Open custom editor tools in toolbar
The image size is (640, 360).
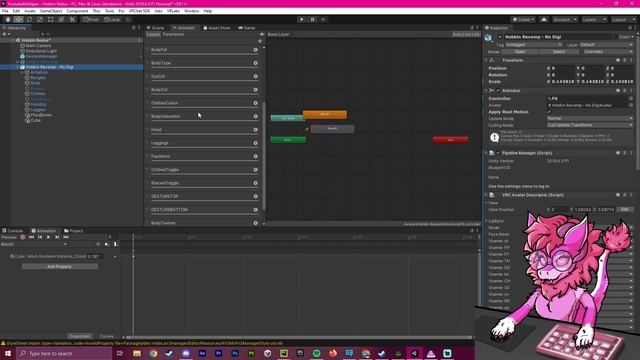tap(72, 20)
